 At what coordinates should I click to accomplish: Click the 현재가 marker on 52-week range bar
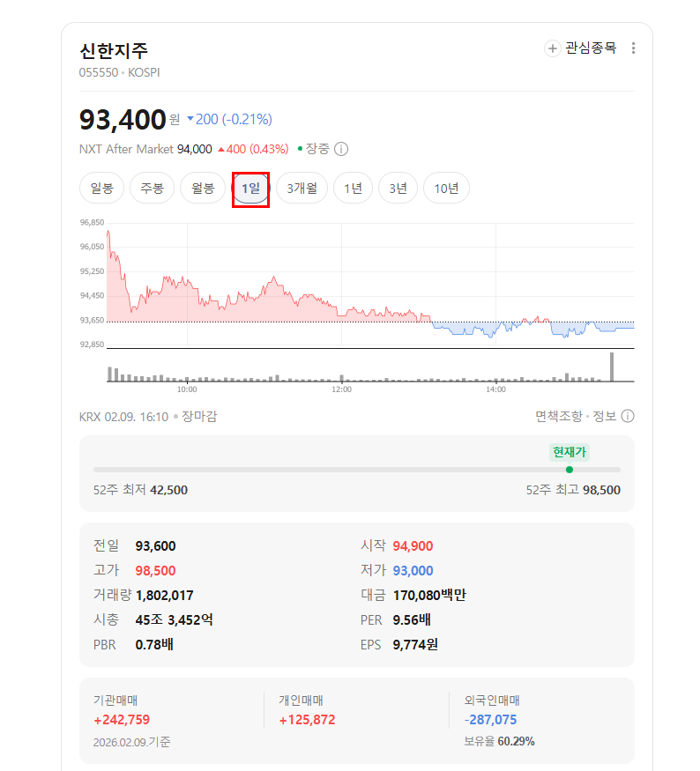coord(570,470)
